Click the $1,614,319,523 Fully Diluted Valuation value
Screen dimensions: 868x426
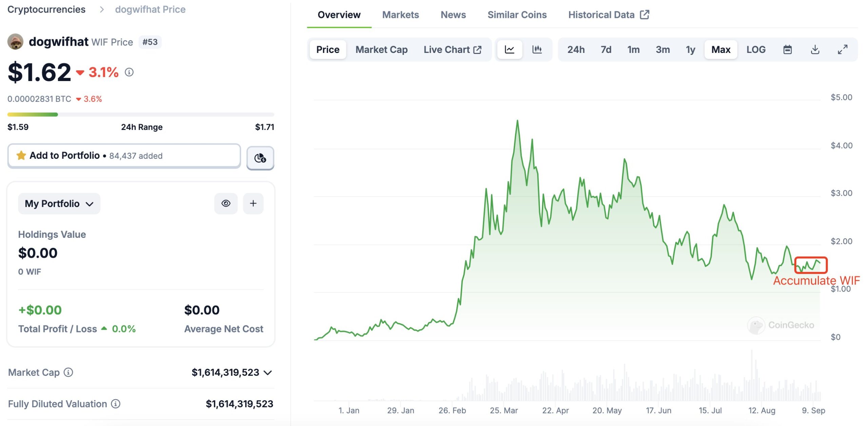239,404
